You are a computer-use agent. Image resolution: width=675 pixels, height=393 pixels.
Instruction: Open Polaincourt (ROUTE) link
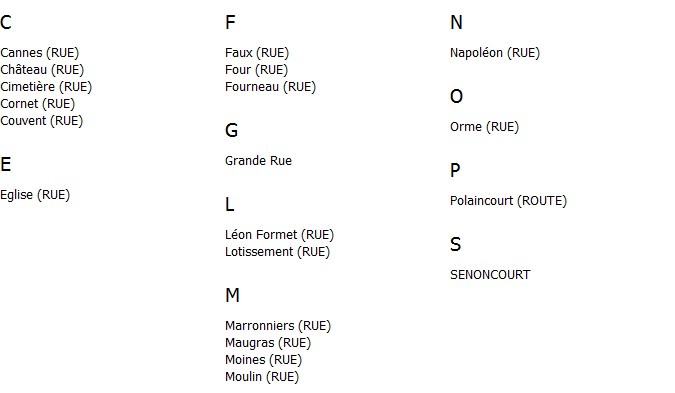pyautogui.click(x=508, y=201)
